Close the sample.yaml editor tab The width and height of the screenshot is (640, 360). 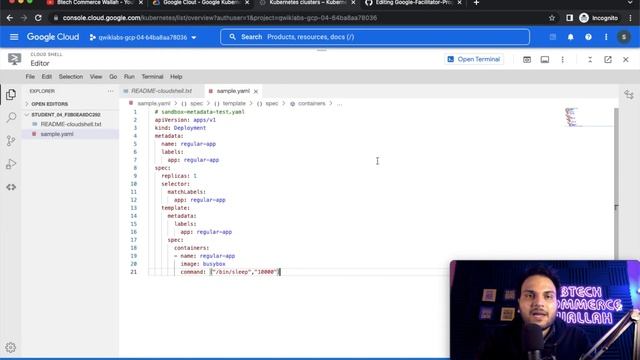[256, 91]
